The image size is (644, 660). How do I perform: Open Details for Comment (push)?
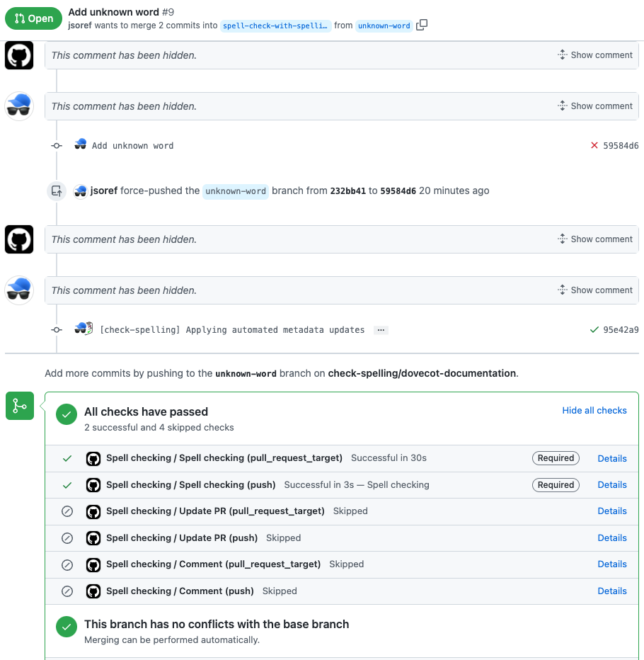click(612, 591)
